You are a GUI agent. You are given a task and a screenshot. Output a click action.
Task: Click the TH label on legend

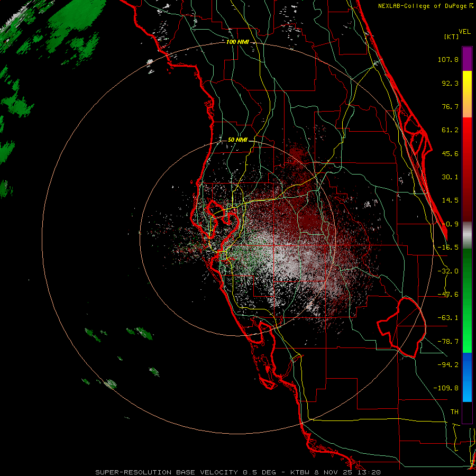pos(454,411)
